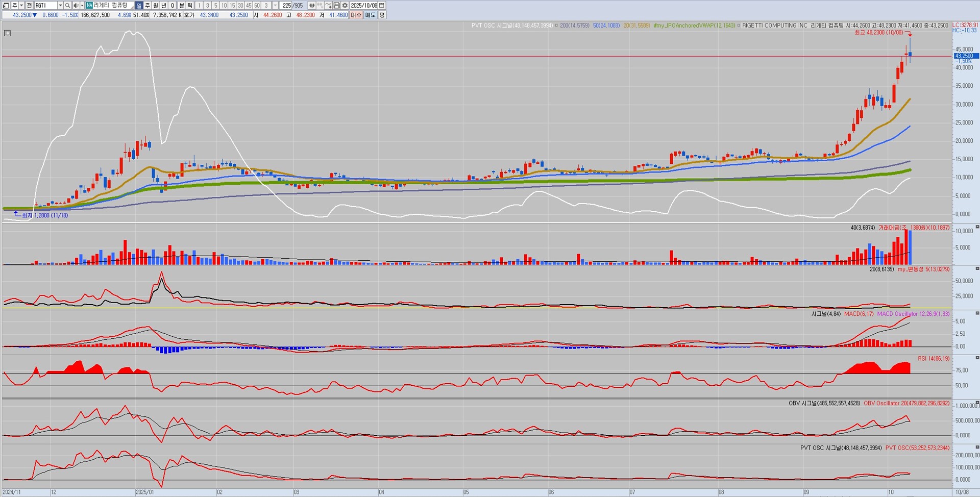The width and height of the screenshot is (980, 497).
Task: Click the magnifier symbol search icon
Action: (x=67, y=6)
